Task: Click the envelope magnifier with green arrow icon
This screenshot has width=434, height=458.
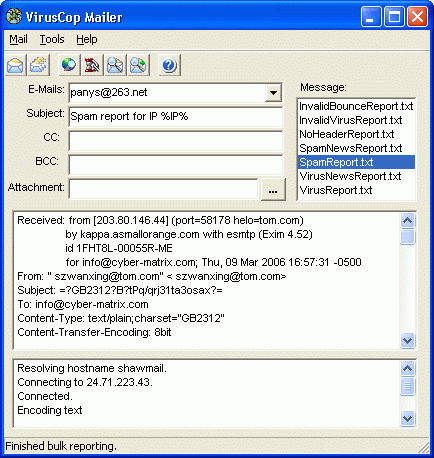Action: click(139, 65)
